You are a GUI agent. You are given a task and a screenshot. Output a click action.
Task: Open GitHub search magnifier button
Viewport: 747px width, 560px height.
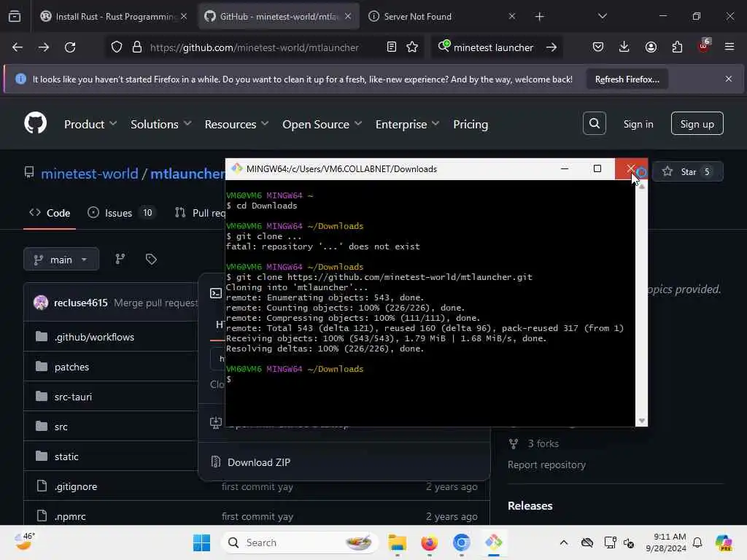(x=594, y=123)
